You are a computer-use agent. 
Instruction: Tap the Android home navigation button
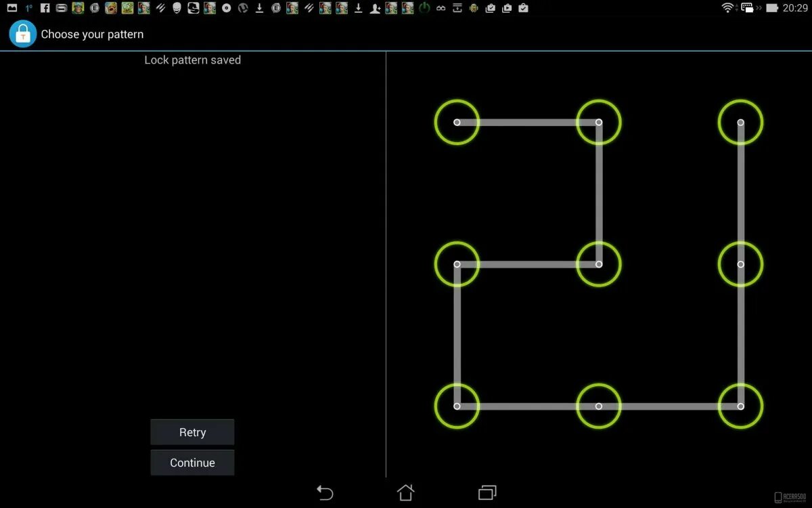click(x=405, y=492)
